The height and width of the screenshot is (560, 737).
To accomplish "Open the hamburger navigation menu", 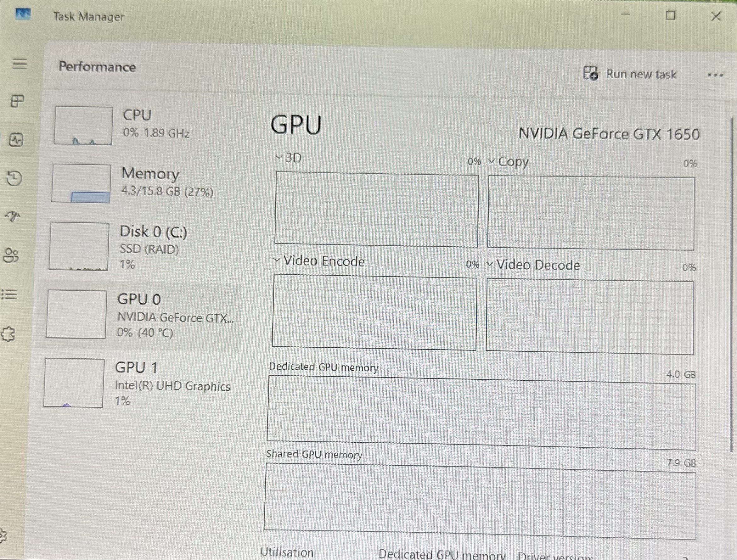I will click(x=20, y=63).
